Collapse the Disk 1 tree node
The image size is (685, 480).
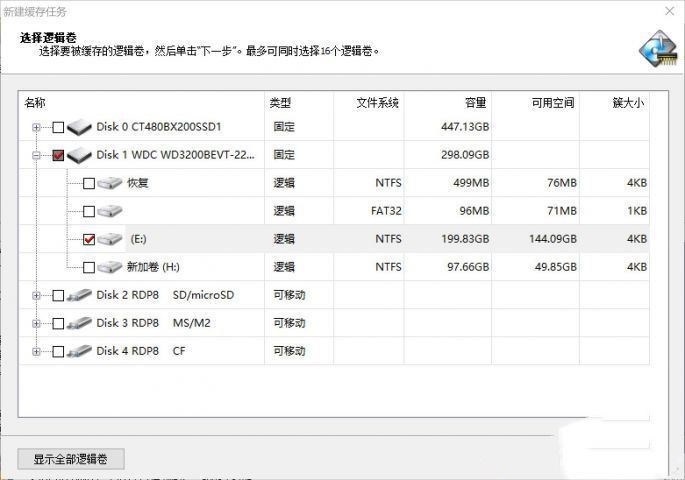(x=36, y=155)
